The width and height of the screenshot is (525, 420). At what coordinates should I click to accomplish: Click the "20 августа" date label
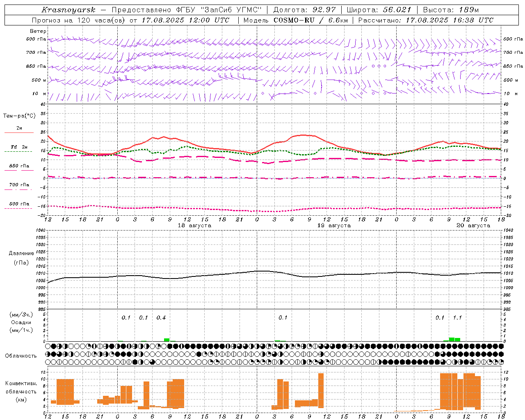[473, 226]
